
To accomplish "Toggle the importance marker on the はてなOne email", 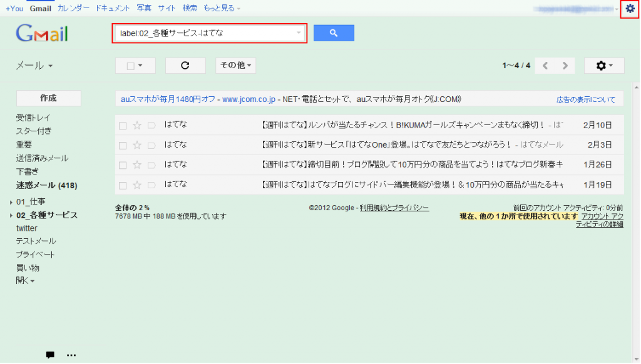I will coord(151,144).
